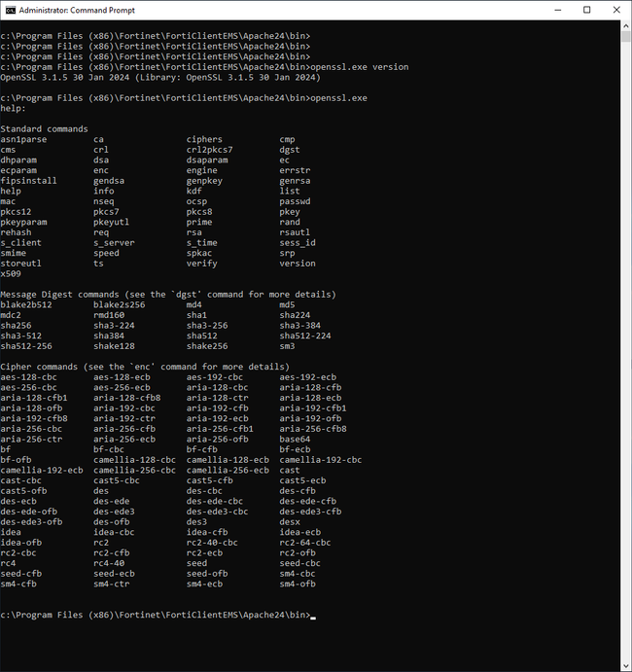The width and height of the screenshot is (632, 672).
Task: Minimize the Command Prompt window
Action: click(x=557, y=10)
